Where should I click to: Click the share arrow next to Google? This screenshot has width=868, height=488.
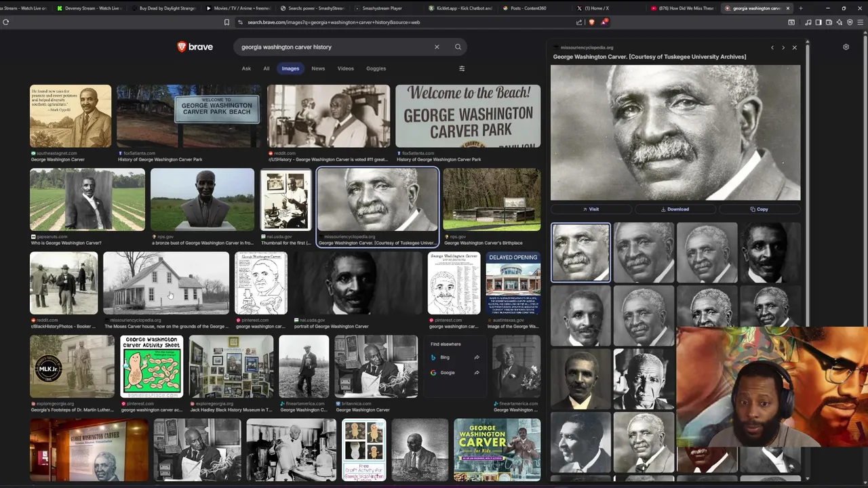tap(477, 372)
